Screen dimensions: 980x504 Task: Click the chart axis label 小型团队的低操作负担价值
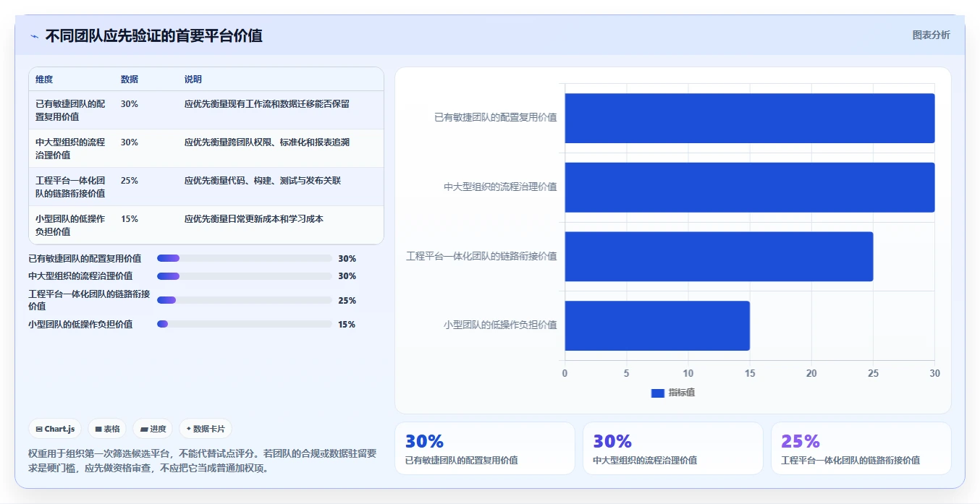click(x=500, y=325)
